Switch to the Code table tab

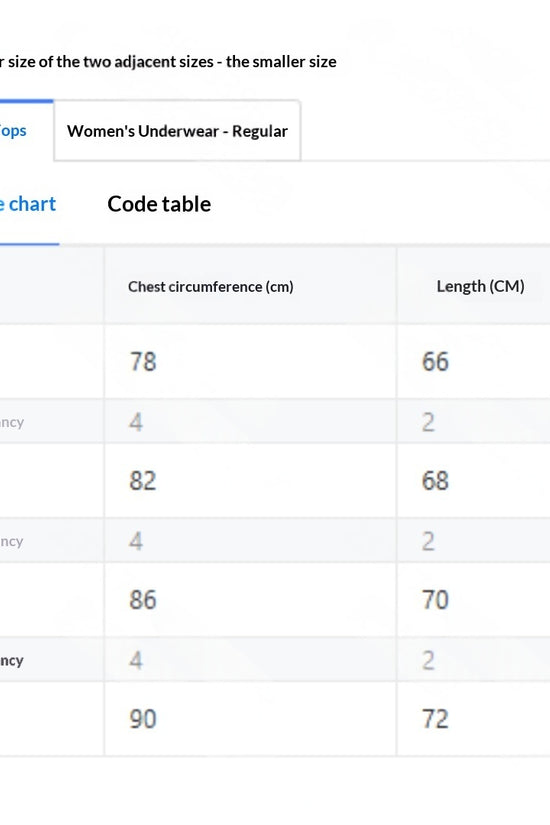tap(159, 204)
